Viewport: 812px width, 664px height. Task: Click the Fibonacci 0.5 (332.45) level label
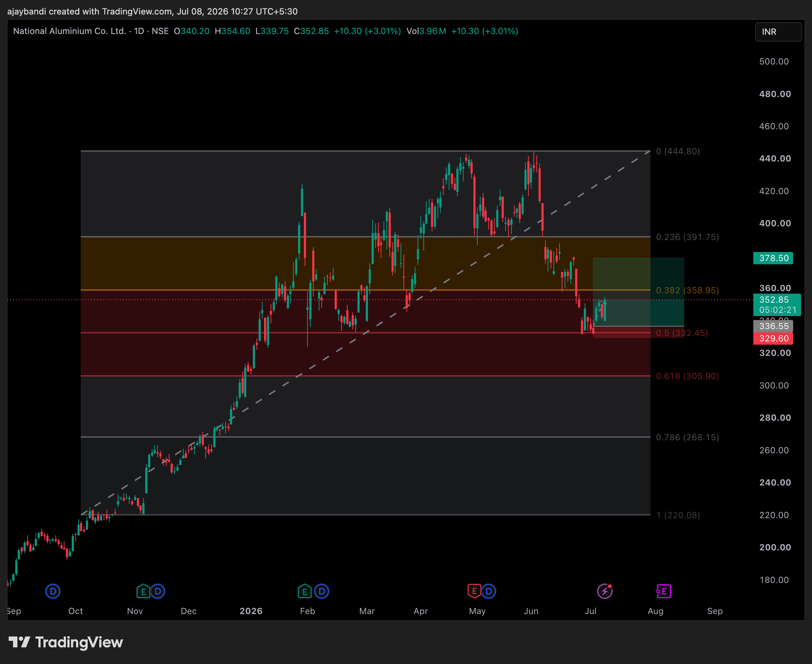point(682,333)
